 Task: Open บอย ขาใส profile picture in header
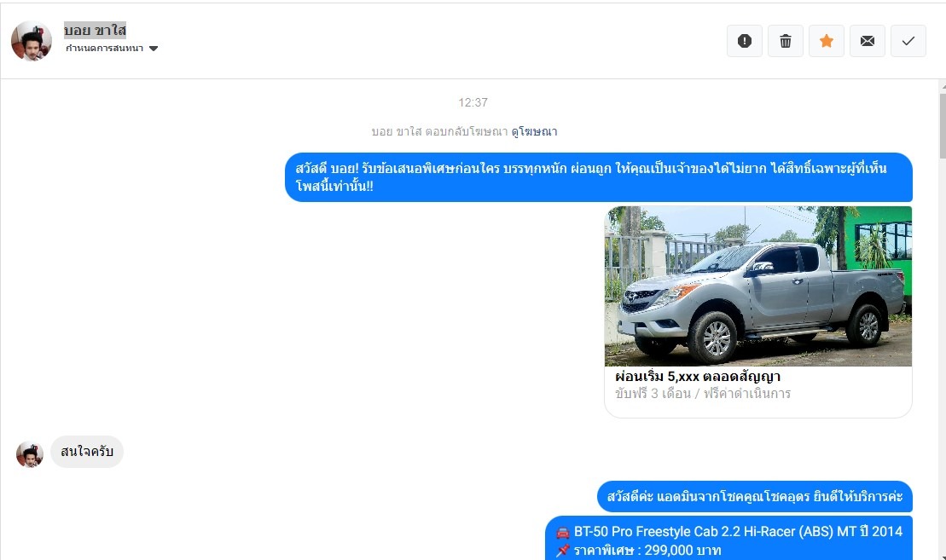(32, 41)
